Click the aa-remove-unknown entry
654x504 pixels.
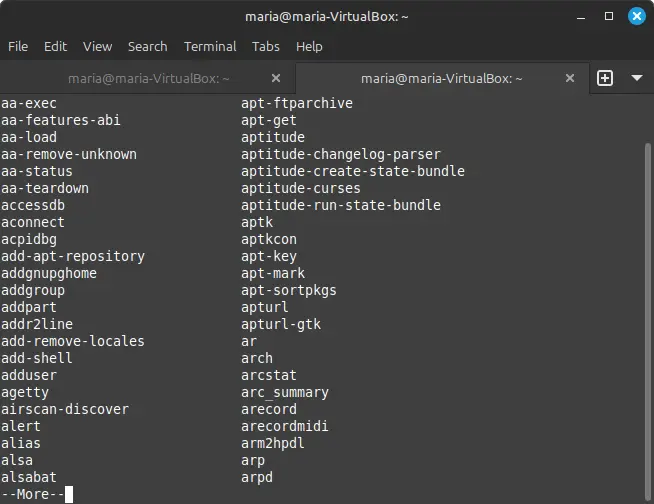tap(69, 154)
